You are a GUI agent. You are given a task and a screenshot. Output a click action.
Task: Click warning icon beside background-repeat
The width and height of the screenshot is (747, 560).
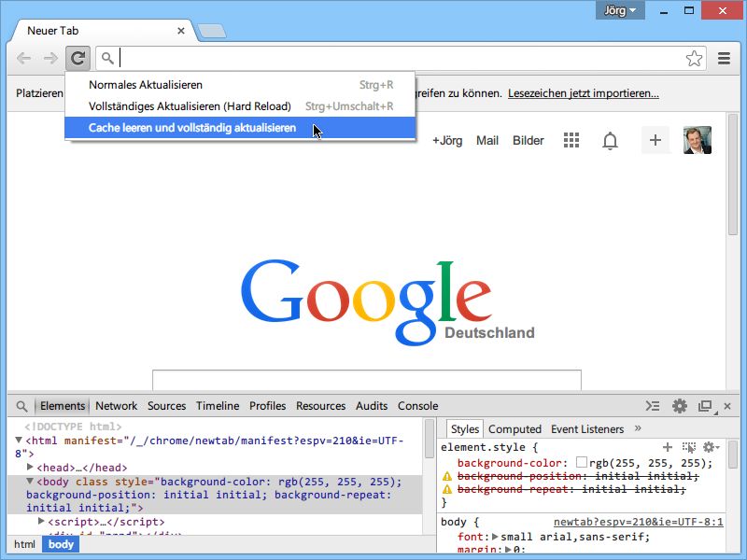[447, 489]
